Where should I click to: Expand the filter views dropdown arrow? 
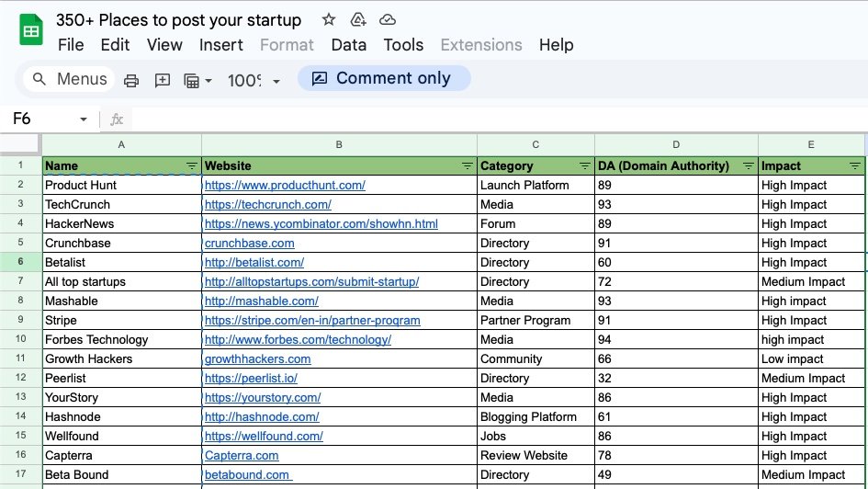click(x=209, y=81)
